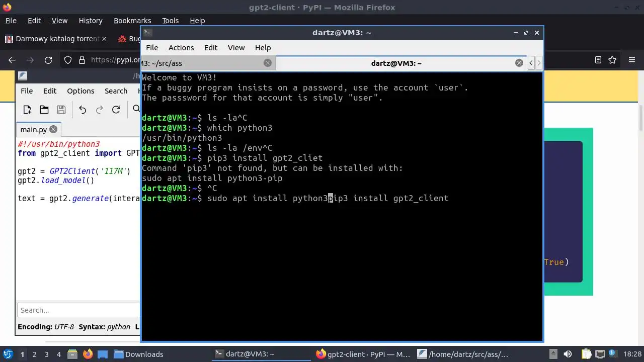Click the 'sudo apt install python3-pip' output line
The image size is (644, 362).
click(x=212, y=178)
